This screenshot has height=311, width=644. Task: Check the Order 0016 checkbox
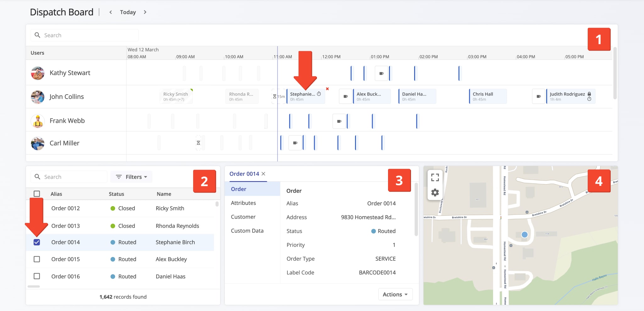[x=37, y=276]
